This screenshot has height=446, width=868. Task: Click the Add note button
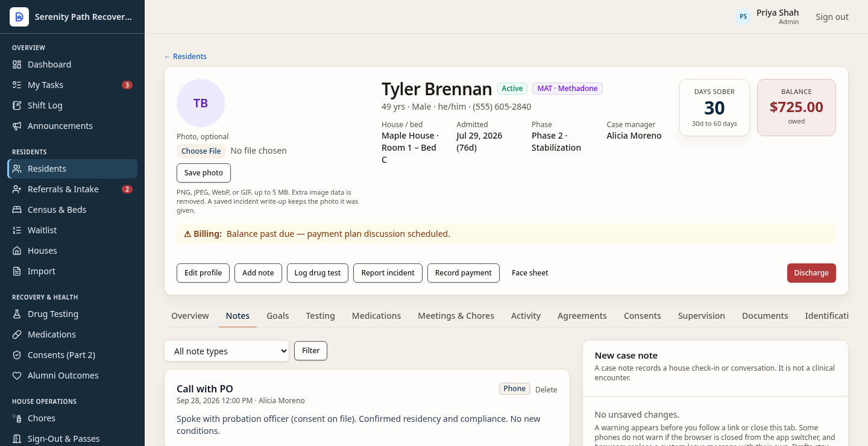click(258, 273)
